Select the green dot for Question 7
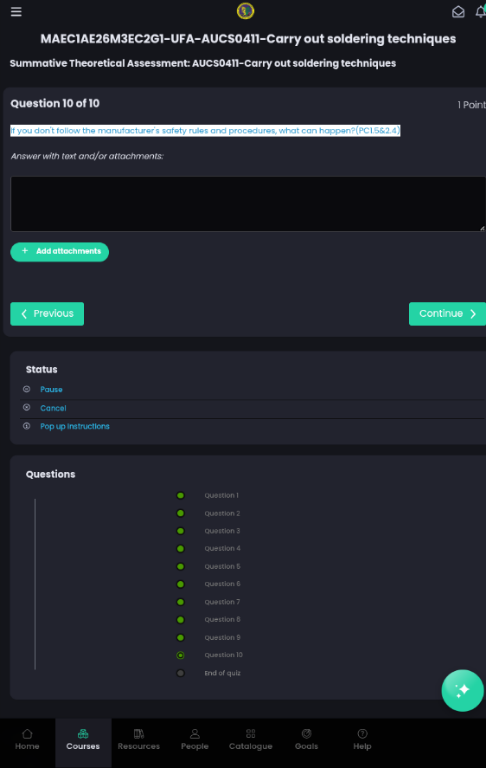Image resolution: width=486 pixels, height=768 pixels. pos(180,602)
